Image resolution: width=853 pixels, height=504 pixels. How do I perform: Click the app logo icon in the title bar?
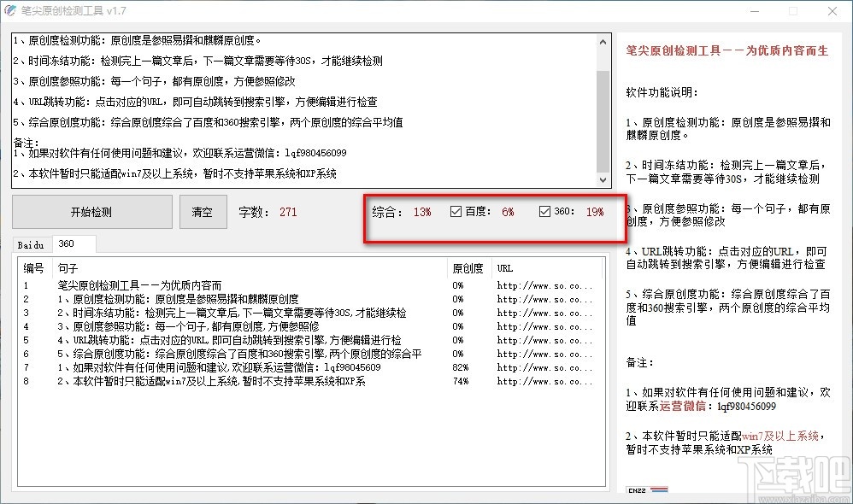tap(10, 10)
